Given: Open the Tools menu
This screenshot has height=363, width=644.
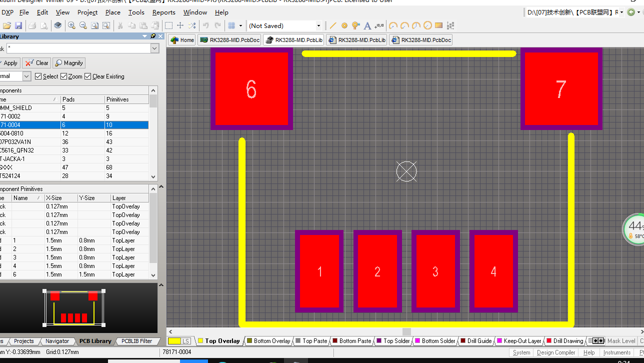Looking at the screenshot, I should click(136, 12).
